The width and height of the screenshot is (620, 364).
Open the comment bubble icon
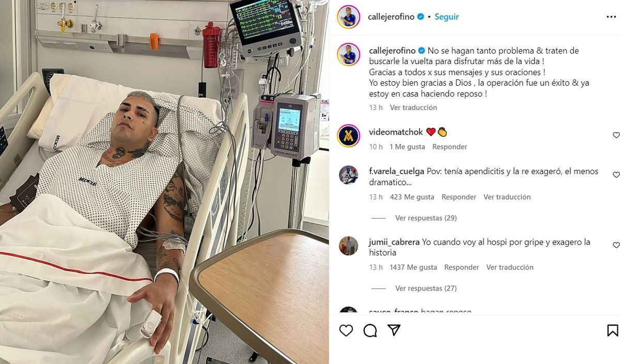click(370, 330)
